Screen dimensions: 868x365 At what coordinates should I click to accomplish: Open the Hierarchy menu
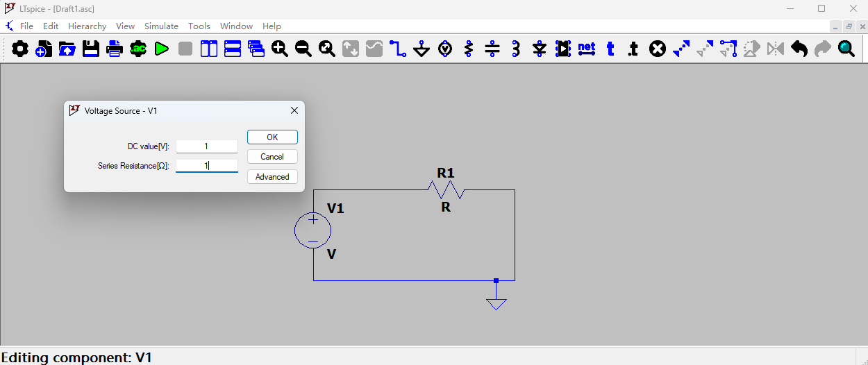87,26
